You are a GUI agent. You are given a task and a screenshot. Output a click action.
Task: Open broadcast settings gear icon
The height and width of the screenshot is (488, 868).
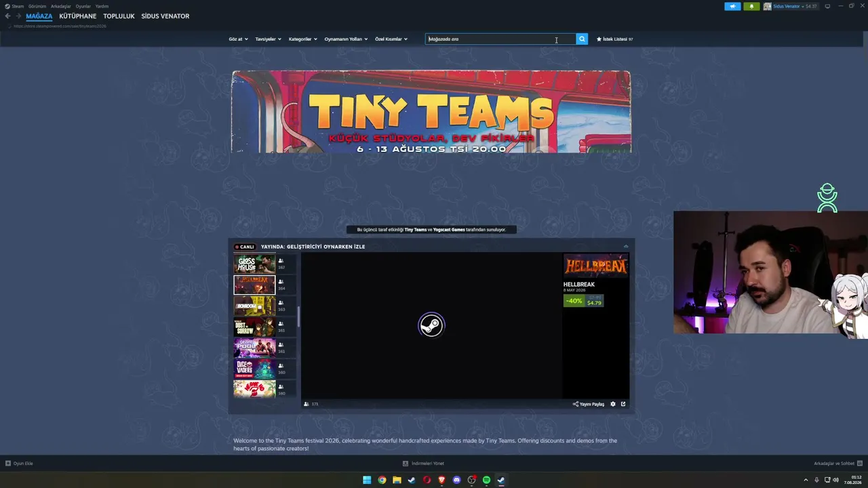(x=613, y=404)
